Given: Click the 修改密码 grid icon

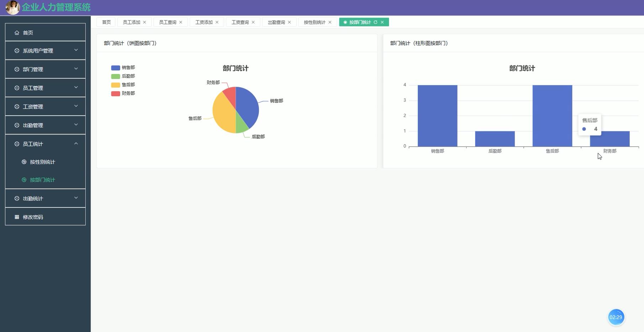Looking at the screenshot, I should (16, 216).
